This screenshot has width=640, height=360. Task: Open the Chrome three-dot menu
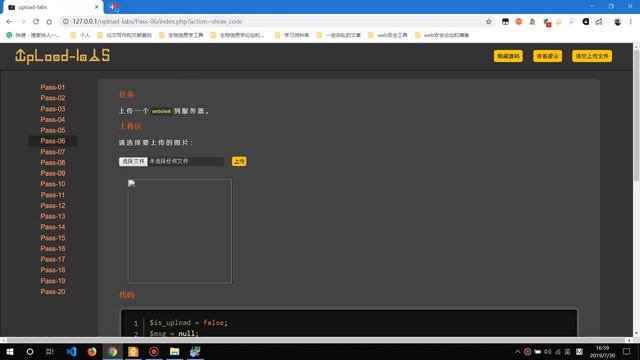point(631,22)
